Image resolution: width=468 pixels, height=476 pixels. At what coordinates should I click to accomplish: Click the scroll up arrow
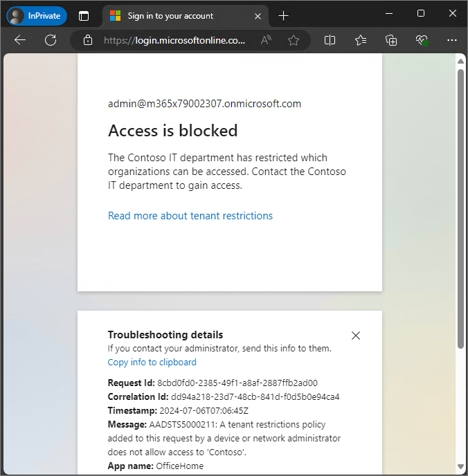click(460, 62)
